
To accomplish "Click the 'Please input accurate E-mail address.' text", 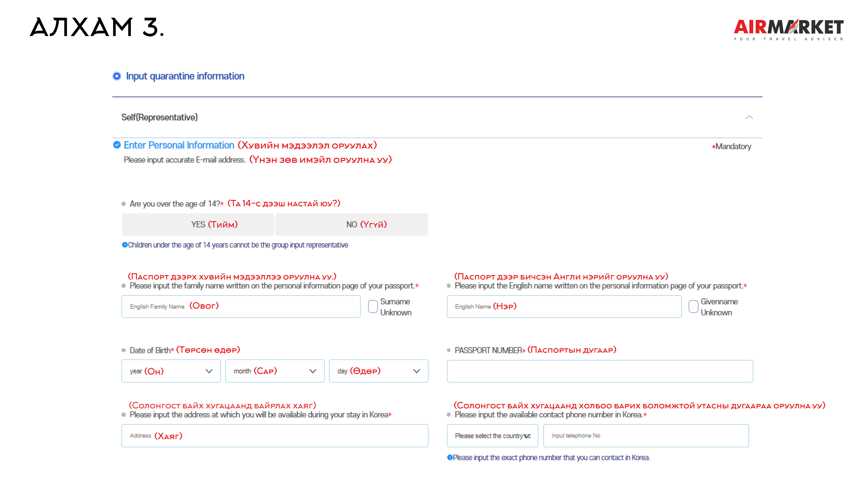I will 185,160.
